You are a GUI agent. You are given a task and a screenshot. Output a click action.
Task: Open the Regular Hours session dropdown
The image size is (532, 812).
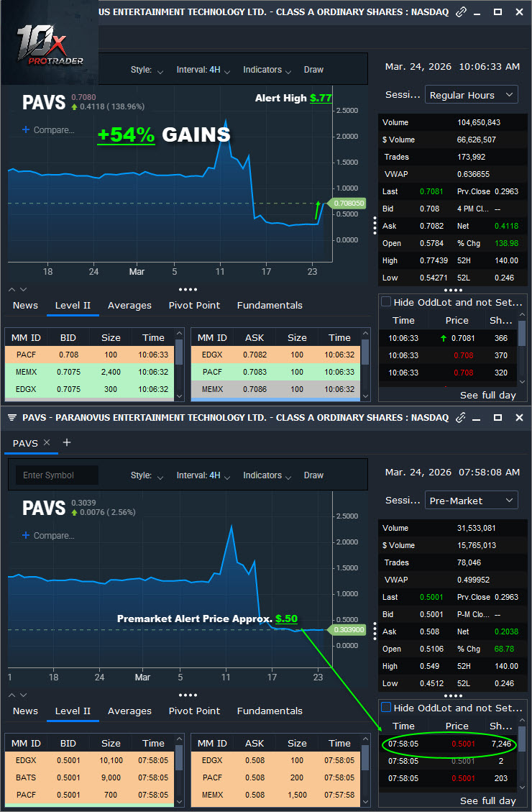point(471,95)
